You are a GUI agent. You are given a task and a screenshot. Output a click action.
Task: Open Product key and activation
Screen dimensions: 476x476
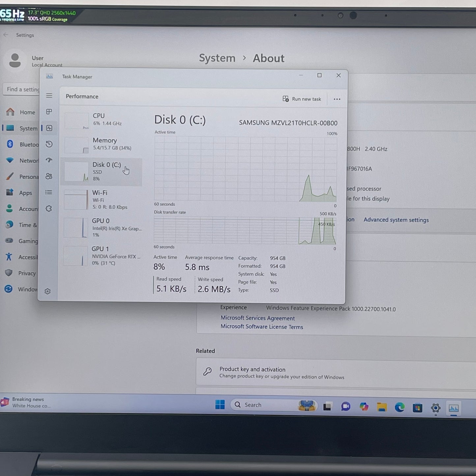[x=336, y=372]
